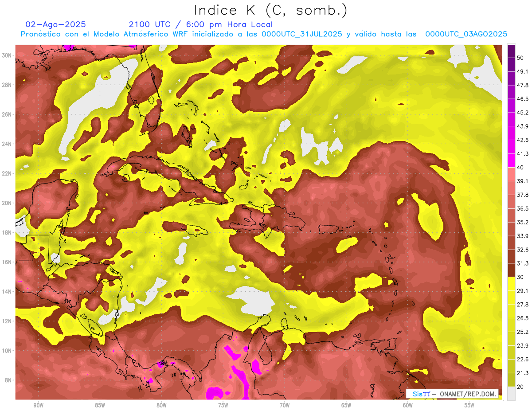532x411 pixels.
Task: Click the colorbar value 26.5
Action: tap(523, 318)
